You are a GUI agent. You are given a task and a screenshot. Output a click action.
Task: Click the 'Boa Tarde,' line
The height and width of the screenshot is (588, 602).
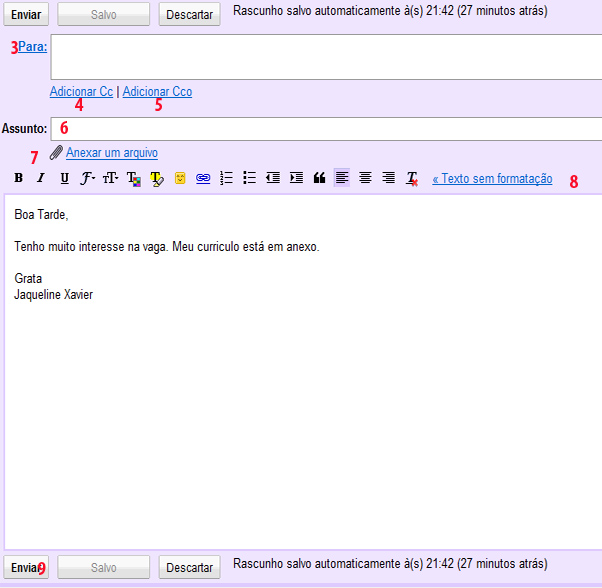[41, 215]
